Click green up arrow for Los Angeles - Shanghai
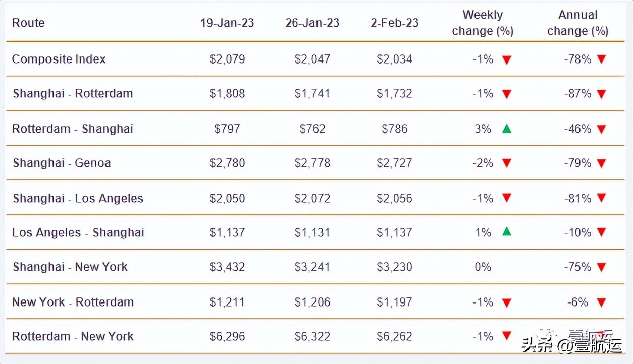 pos(507,231)
